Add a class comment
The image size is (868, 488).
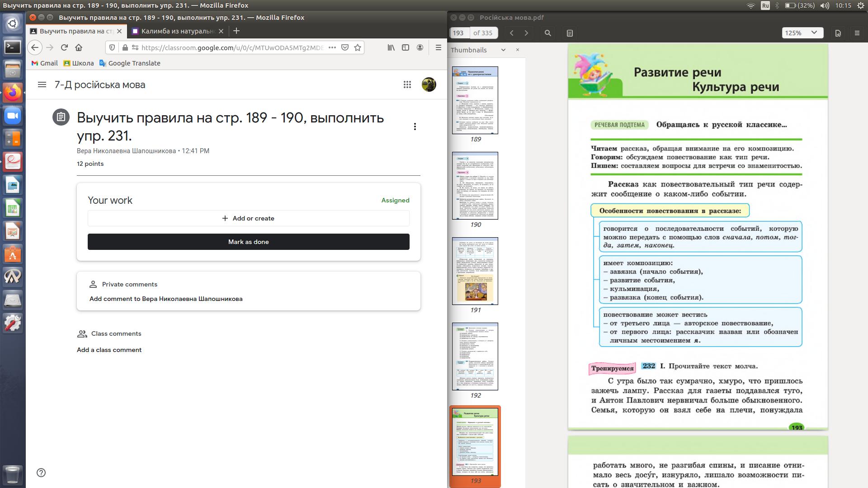click(x=109, y=350)
